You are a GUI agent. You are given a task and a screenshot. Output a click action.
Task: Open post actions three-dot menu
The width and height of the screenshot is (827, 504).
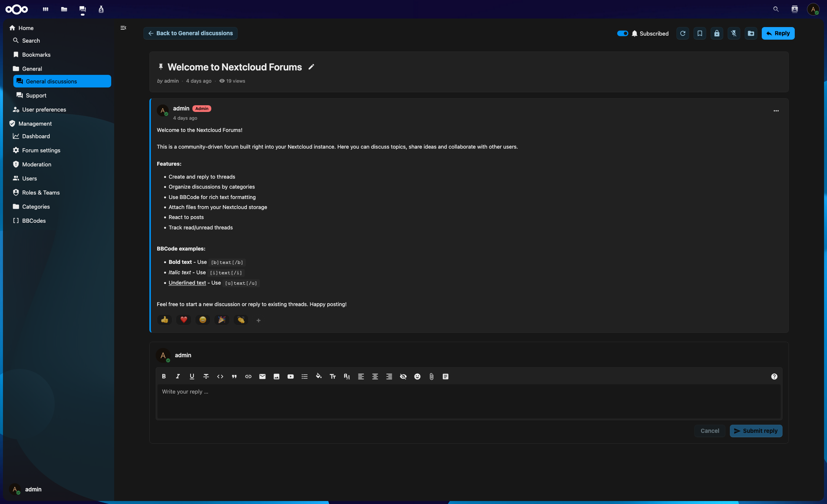point(776,111)
